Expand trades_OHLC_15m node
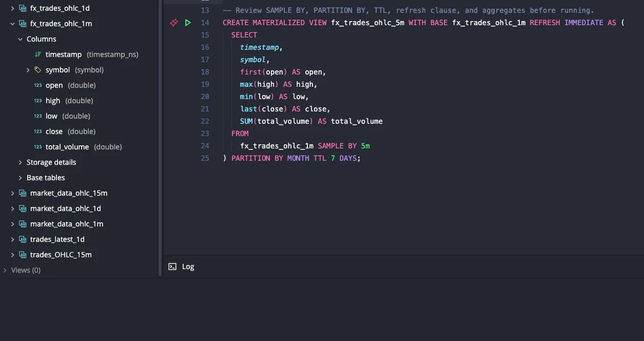The height and width of the screenshot is (341, 644). [x=13, y=255]
